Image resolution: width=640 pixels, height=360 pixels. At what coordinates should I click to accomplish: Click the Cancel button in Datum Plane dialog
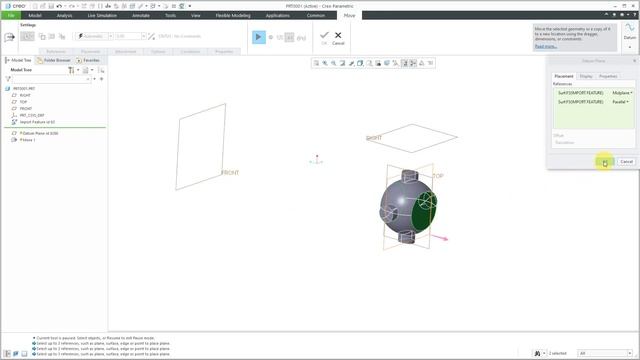pyautogui.click(x=626, y=162)
